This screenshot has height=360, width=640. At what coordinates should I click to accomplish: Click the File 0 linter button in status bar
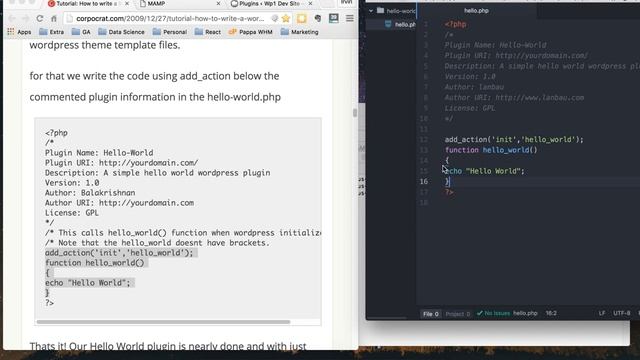tap(431, 314)
